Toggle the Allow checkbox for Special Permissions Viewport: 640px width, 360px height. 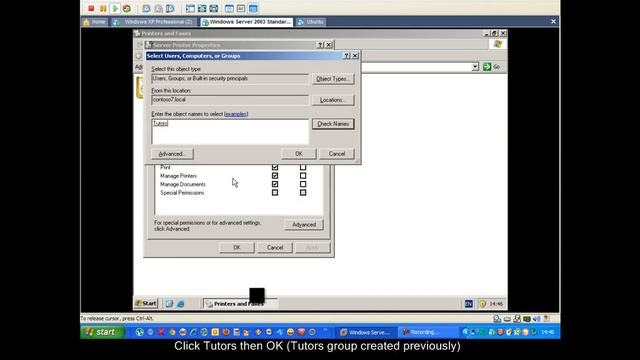click(275, 193)
